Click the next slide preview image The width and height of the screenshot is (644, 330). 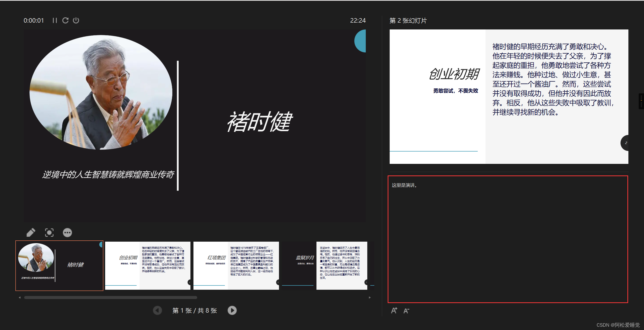point(509,97)
